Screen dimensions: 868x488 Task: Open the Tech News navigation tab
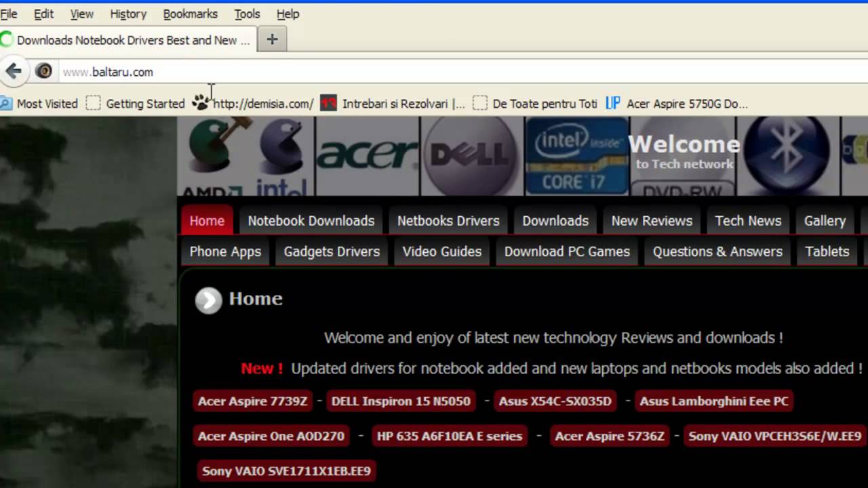click(748, 221)
